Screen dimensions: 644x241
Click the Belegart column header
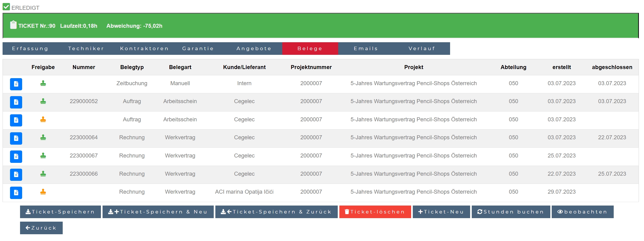coord(180,67)
